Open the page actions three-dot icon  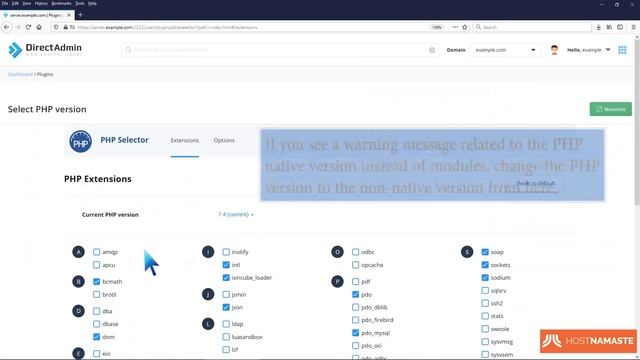tap(455, 27)
